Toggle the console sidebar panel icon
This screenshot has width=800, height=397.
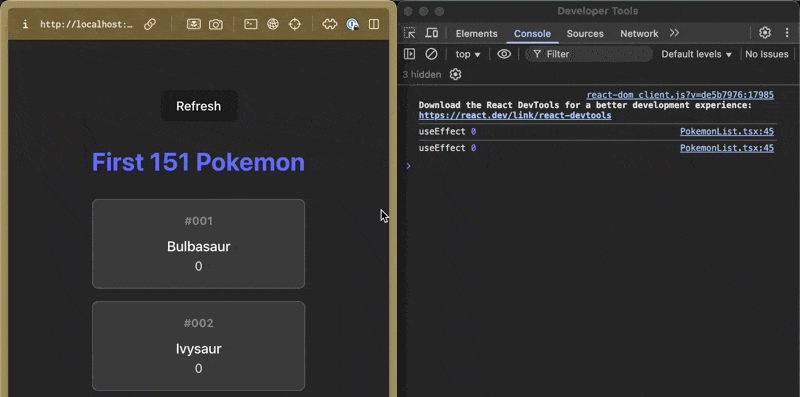[410, 54]
